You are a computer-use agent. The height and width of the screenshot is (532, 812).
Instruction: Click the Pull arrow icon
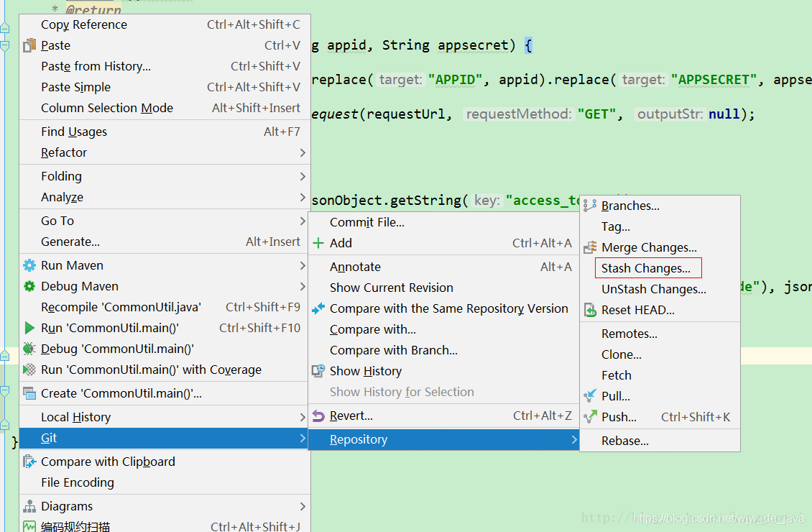(x=590, y=396)
